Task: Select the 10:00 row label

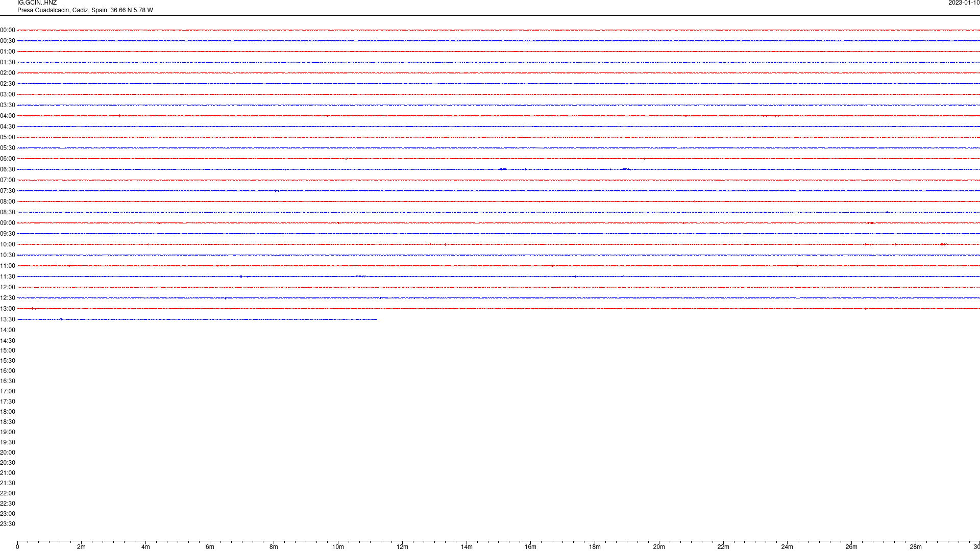Action: 8,244
